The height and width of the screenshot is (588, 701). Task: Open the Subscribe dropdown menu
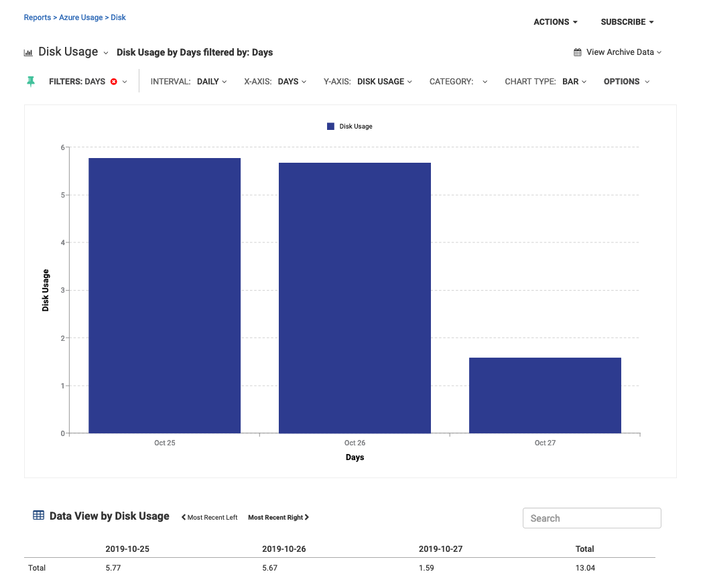click(627, 22)
